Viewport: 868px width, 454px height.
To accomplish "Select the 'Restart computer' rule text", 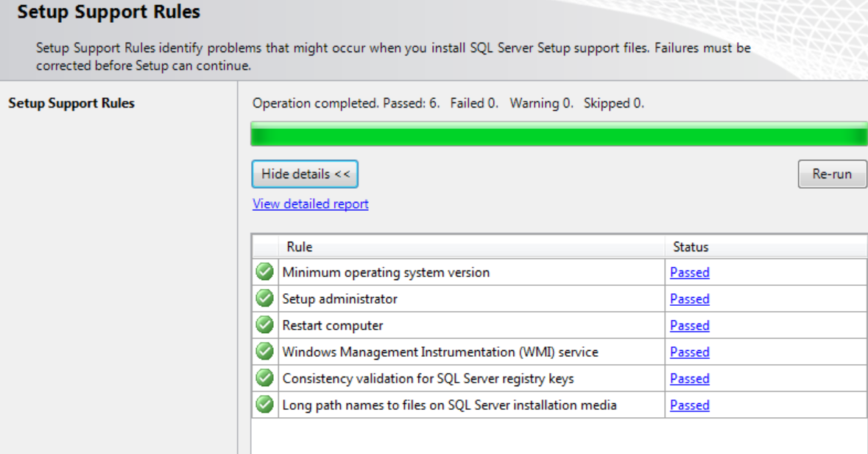I will tap(333, 326).
